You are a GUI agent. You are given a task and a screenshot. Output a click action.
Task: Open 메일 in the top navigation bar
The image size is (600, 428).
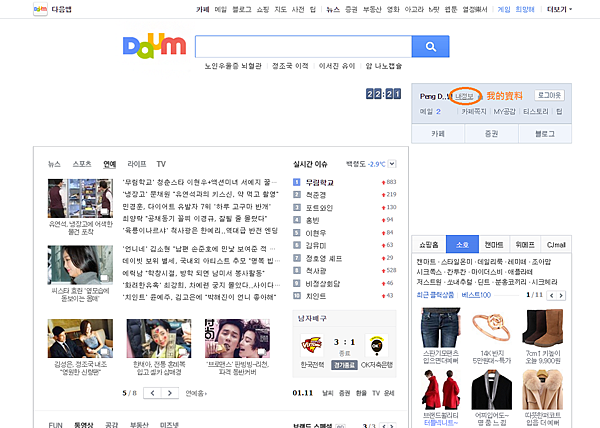(221, 9)
